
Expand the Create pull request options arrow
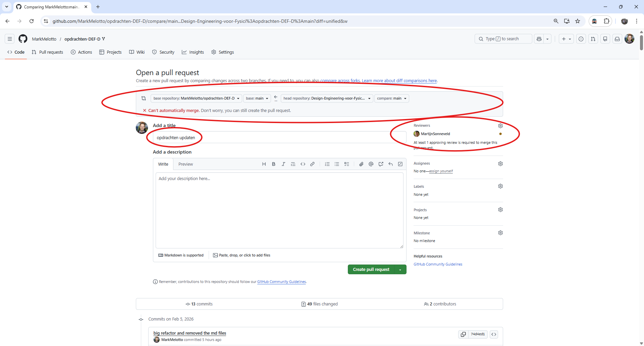coord(400,269)
